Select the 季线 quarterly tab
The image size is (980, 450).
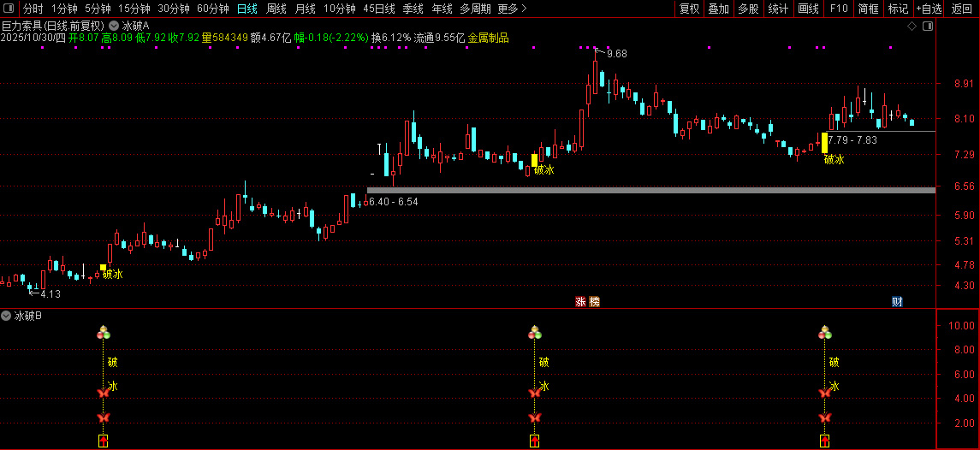pyautogui.click(x=413, y=9)
